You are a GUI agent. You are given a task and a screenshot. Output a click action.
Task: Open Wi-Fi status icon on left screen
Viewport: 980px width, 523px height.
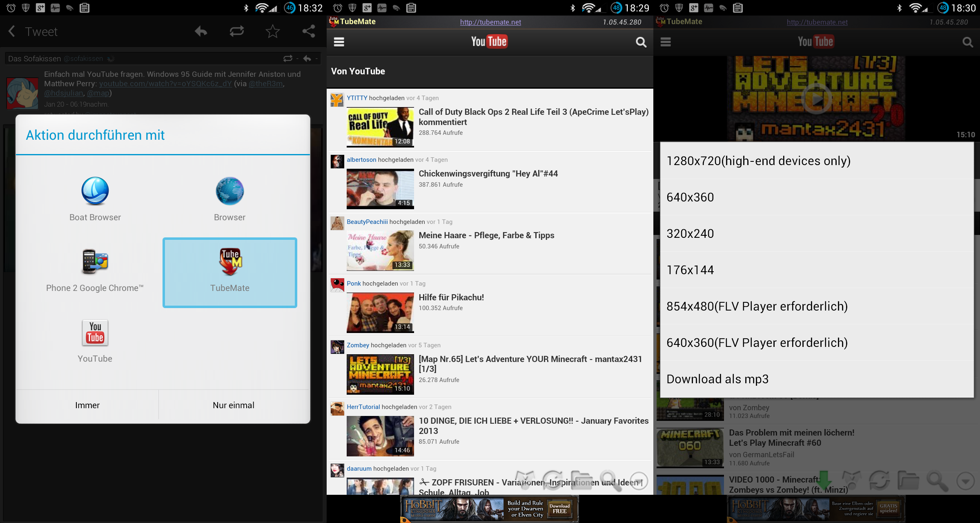tap(261, 8)
